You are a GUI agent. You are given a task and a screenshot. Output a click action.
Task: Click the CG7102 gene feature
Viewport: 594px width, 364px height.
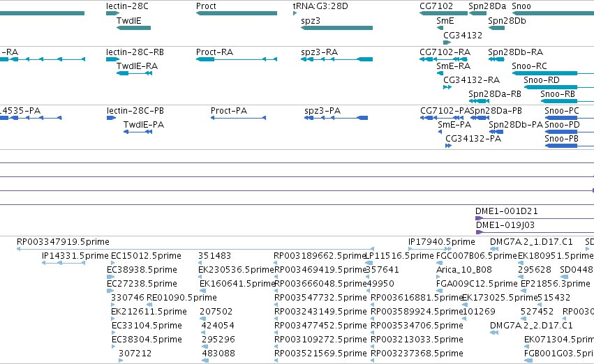pyautogui.click(x=444, y=13)
